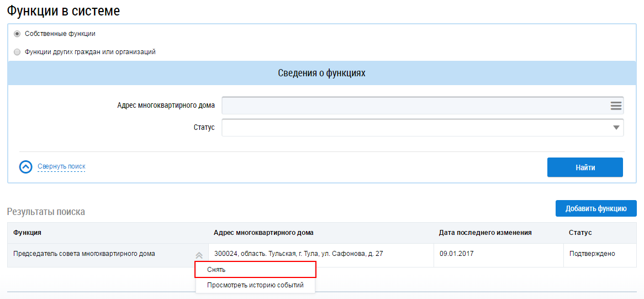Click the "Подтверждено" status cell
Viewport: 644px width, 299px height.
(x=592, y=254)
